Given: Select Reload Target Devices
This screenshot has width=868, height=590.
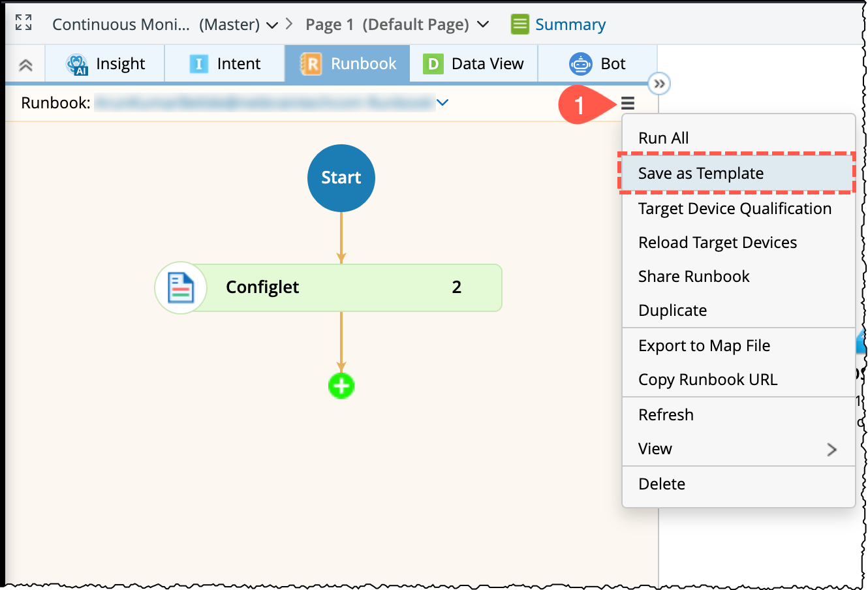Looking at the screenshot, I should pyautogui.click(x=739, y=243).
